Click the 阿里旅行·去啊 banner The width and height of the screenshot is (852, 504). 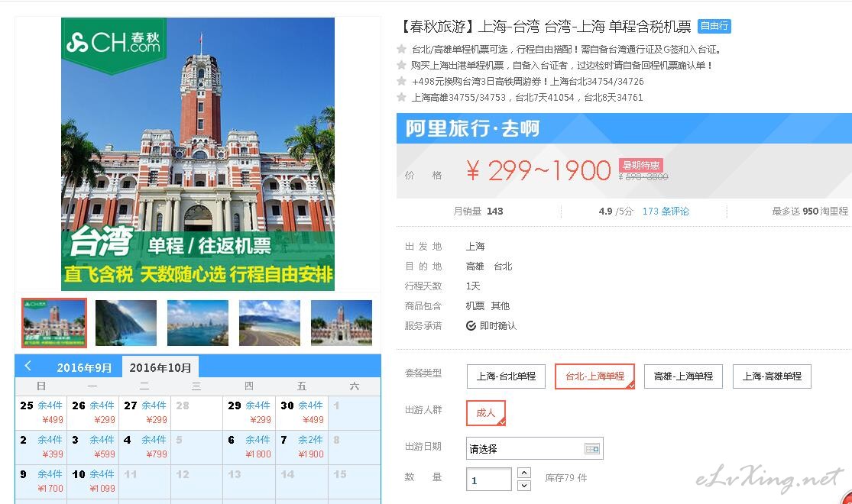[x=624, y=128]
